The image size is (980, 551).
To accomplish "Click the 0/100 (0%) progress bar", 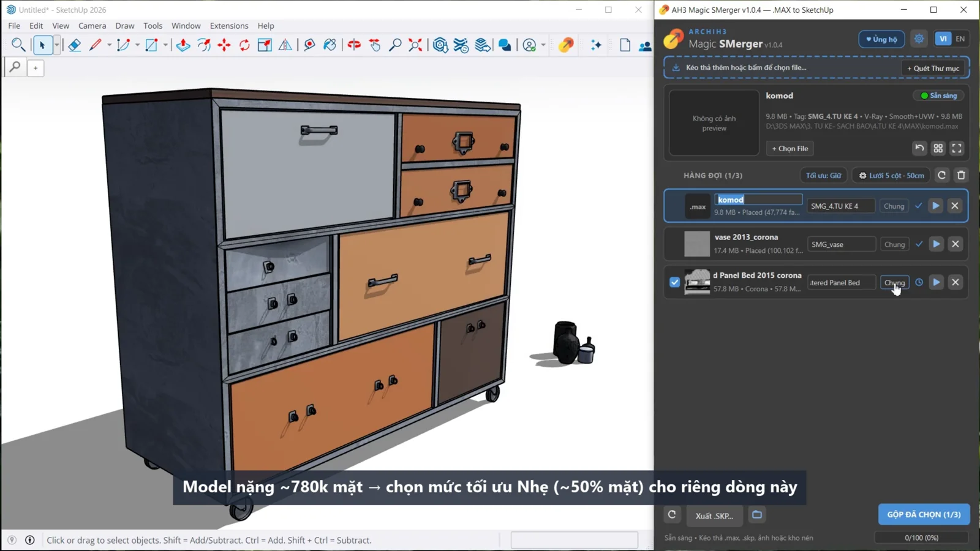I will 921,538.
